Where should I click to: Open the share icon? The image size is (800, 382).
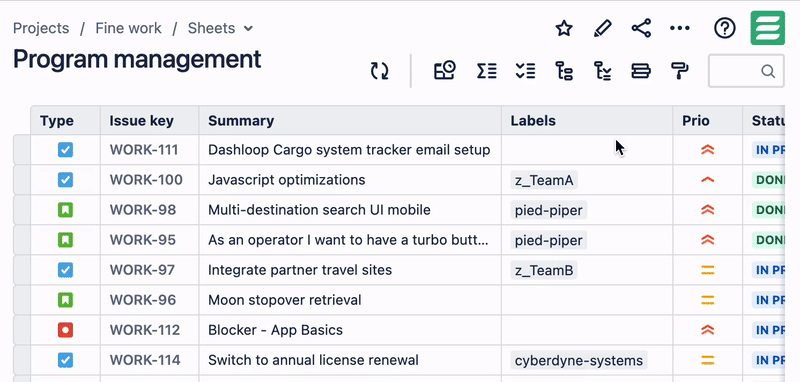coord(641,28)
